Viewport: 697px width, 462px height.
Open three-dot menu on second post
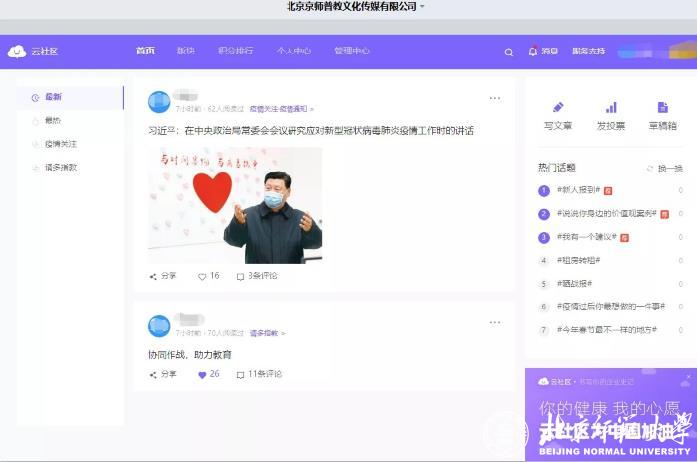click(x=494, y=322)
